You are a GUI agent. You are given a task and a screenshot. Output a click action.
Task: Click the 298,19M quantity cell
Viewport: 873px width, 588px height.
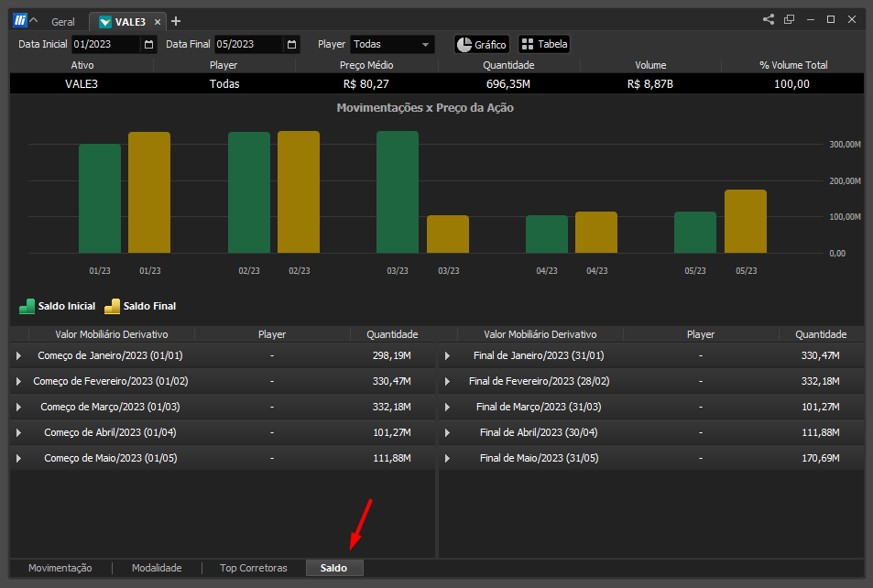(x=392, y=355)
